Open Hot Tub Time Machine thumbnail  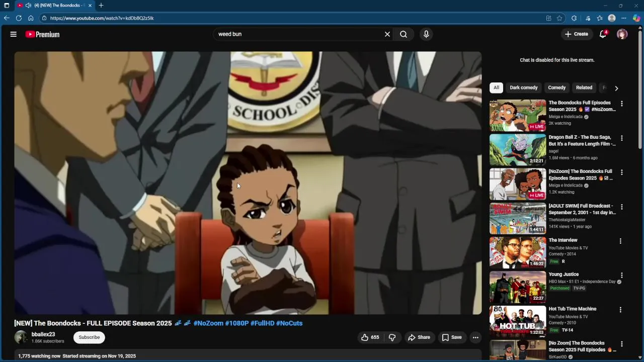point(518,321)
